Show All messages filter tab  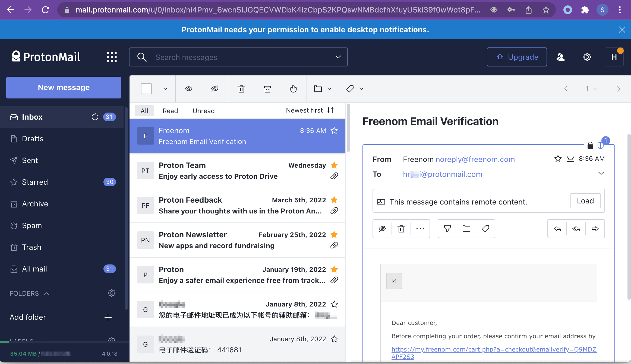click(x=144, y=111)
